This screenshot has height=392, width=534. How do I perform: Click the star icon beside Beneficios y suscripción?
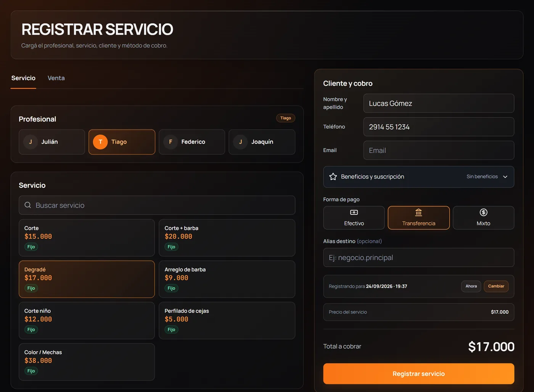coord(333,177)
